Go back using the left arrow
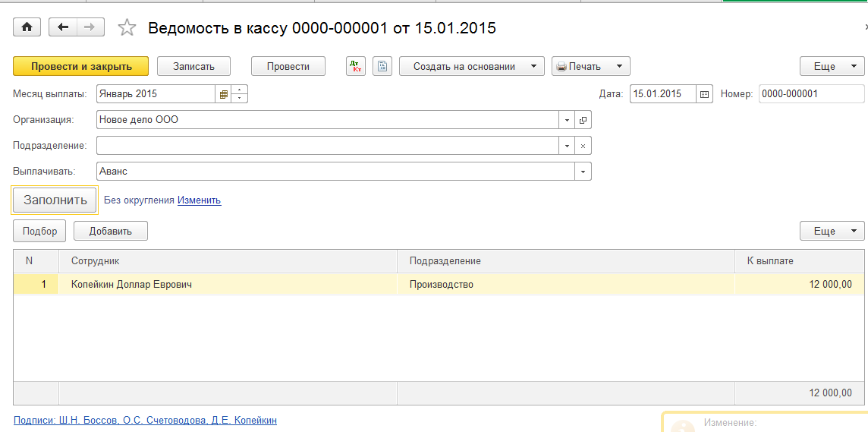This screenshot has height=432, width=868. pos(63,27)
